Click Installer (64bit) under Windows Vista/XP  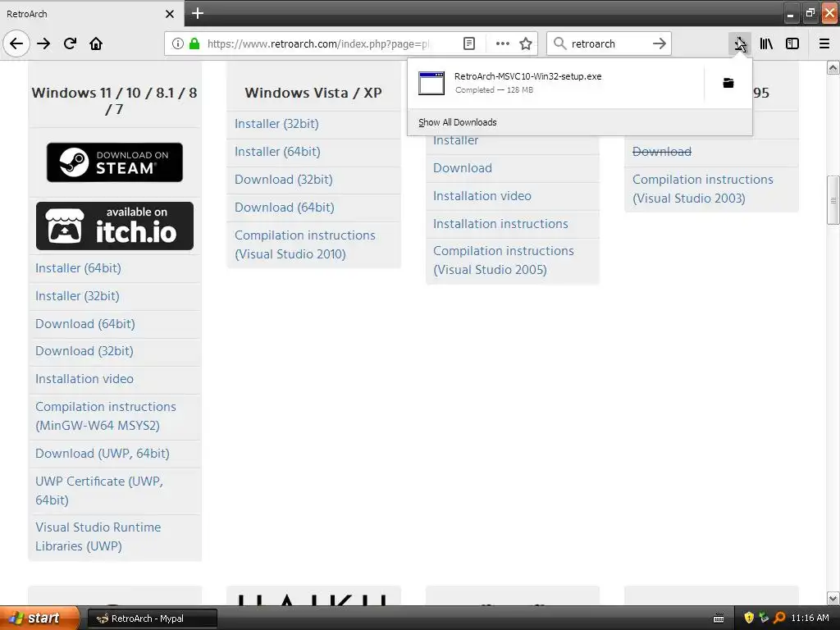coord(277,152)
